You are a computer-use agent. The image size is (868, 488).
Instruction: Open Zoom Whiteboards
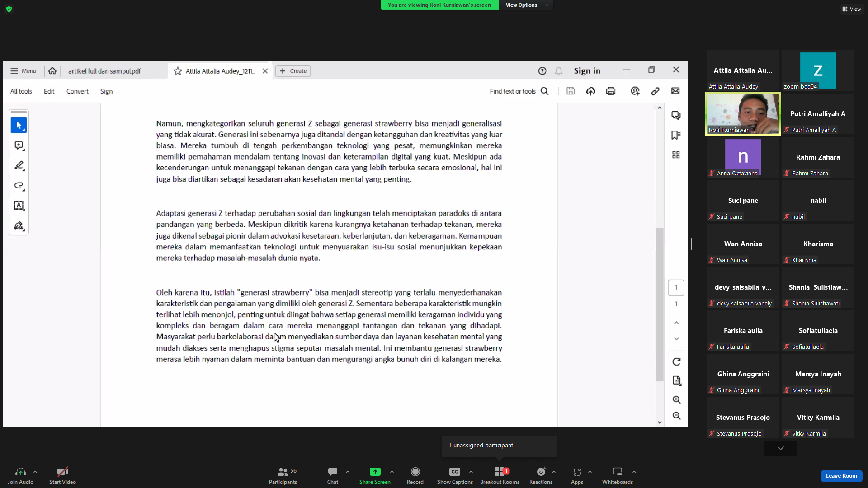[618, 476]
